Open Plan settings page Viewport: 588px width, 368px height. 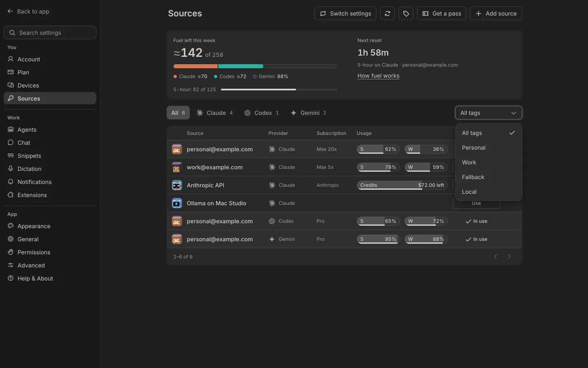click(x=50, y=72)
